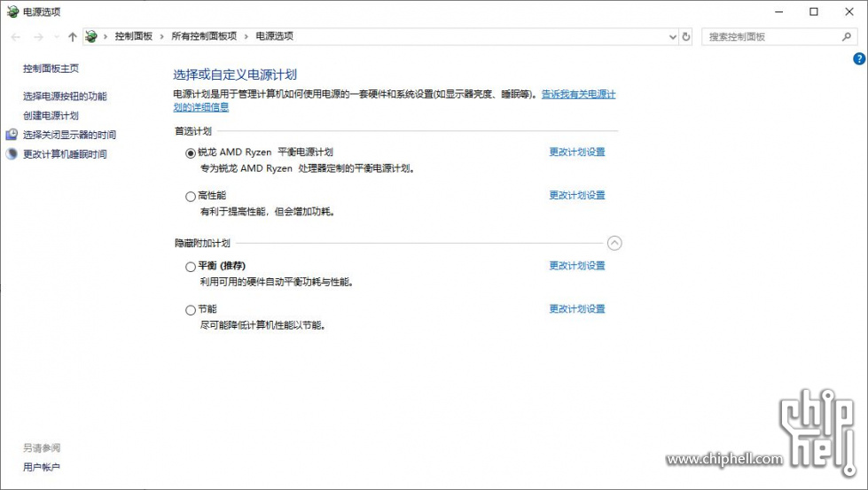The image size is (868, 490).
Task: Open 创建电源计划 link
Action: coord(51,115)
